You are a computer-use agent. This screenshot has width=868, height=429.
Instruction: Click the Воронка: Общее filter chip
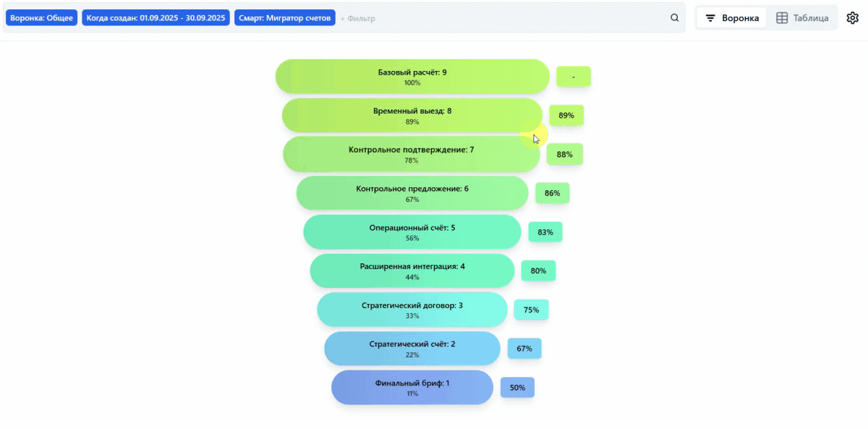pos(42,18)
